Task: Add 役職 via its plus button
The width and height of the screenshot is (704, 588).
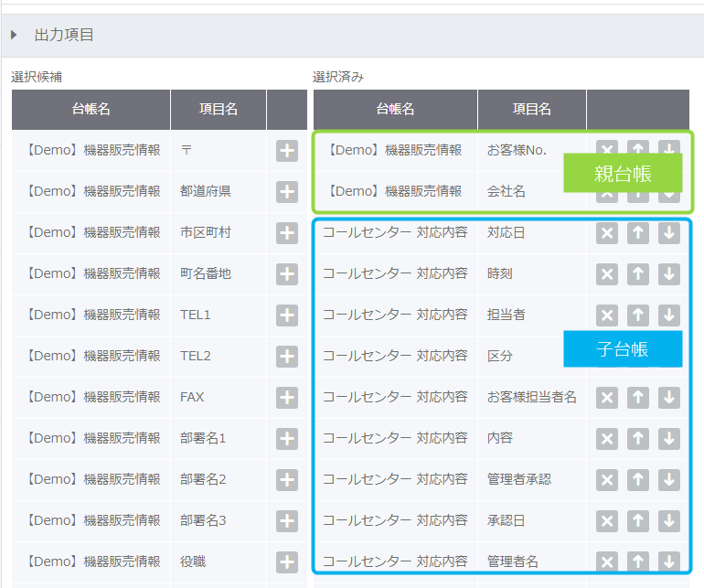Action: [x=287, y=562]
